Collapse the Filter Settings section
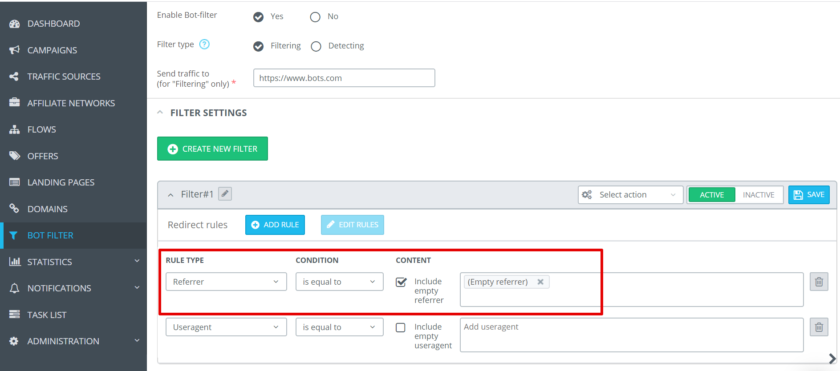This screenshot has height=371, width=840. [x=160, y=113]
